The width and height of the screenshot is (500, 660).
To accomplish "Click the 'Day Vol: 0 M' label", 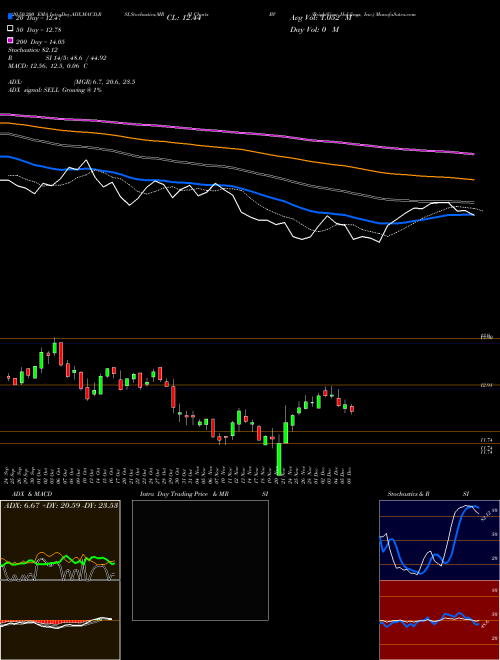I will pos(315,29).
